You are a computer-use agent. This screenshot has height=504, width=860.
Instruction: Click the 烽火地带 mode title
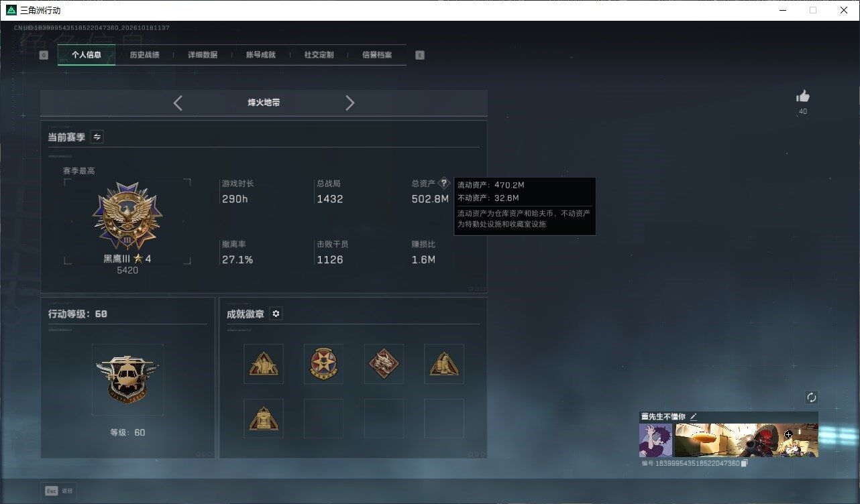tap(264, 103)
